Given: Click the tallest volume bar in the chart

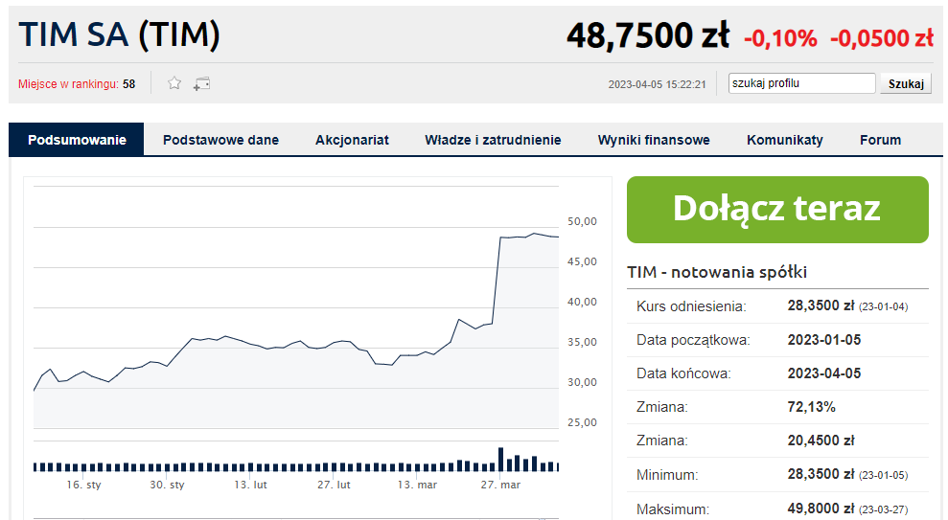Looking at the screenshot, I should (501, 459).
